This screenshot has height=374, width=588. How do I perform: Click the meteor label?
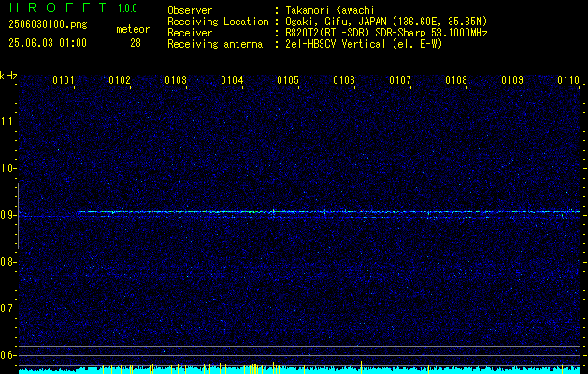133,29
